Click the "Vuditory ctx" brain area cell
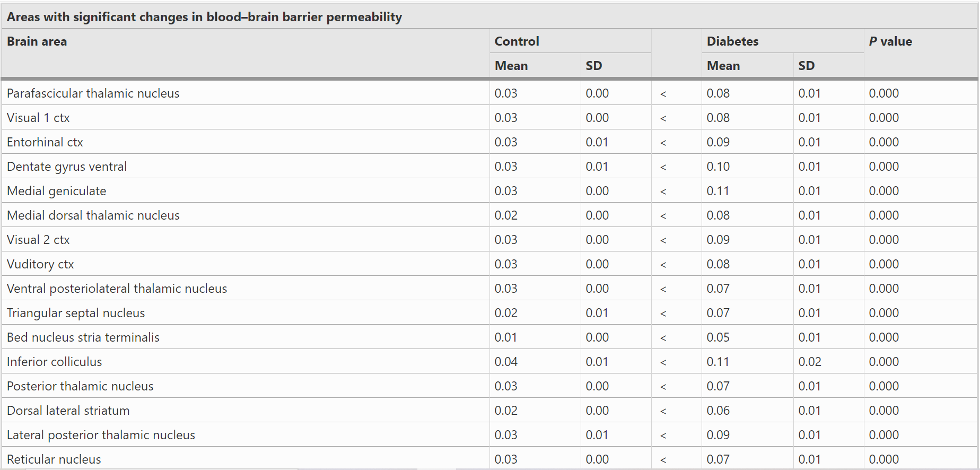This screenshot has width=980, height=470. (x=40, y=264)
